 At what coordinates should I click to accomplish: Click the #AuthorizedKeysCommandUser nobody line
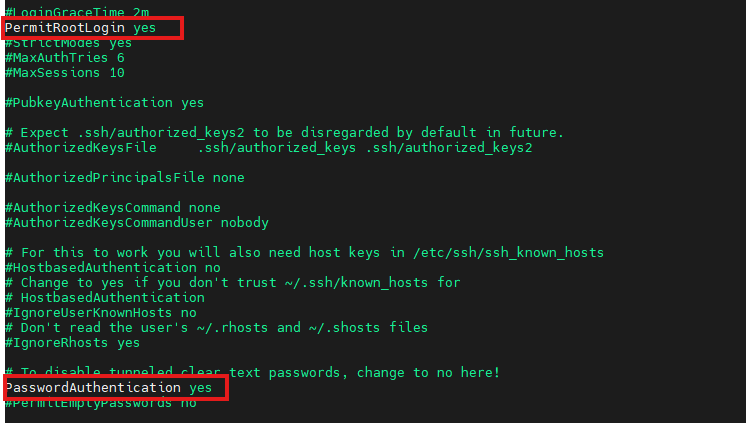pos(136,222)
